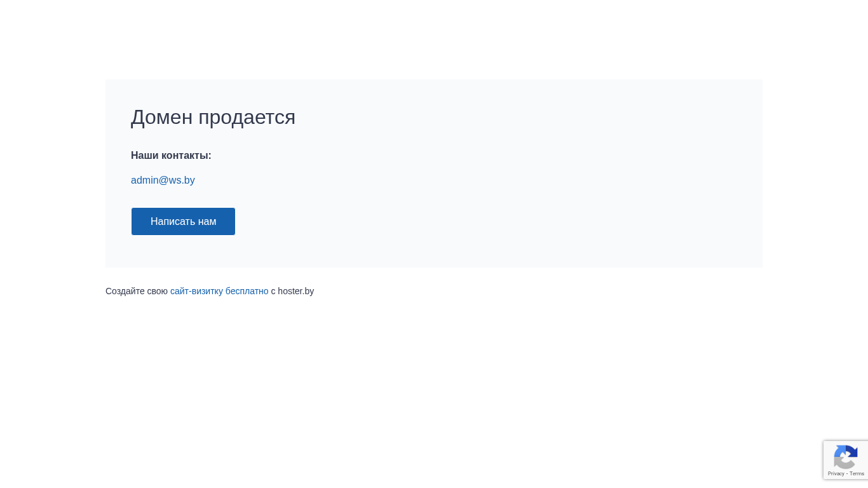Open the reCAPTCHA Privacy link
868x488 pixels.
(x=836, y=473)
